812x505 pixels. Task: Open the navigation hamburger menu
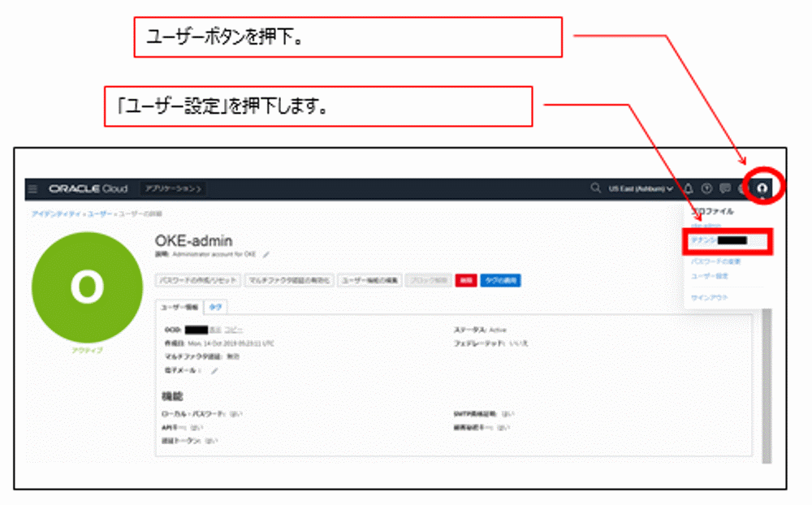pos(32,188)
